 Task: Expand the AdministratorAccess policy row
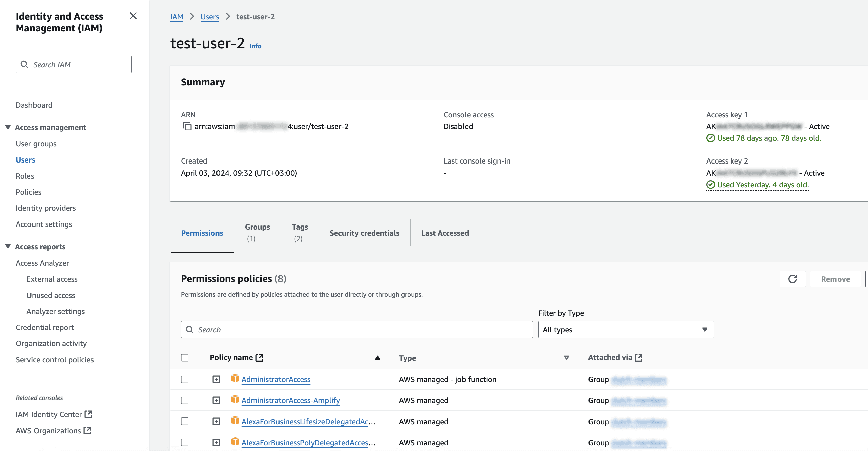point(216,379)
